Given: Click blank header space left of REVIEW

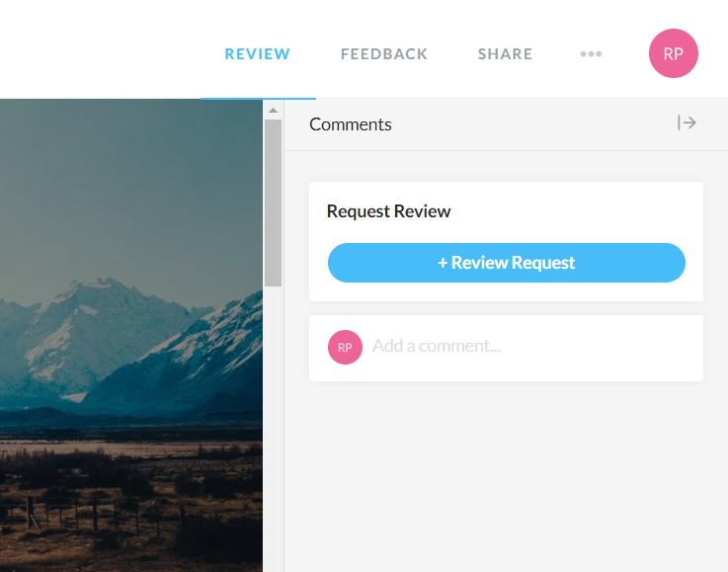Looking at the screenshot, I should pos(99,49).
